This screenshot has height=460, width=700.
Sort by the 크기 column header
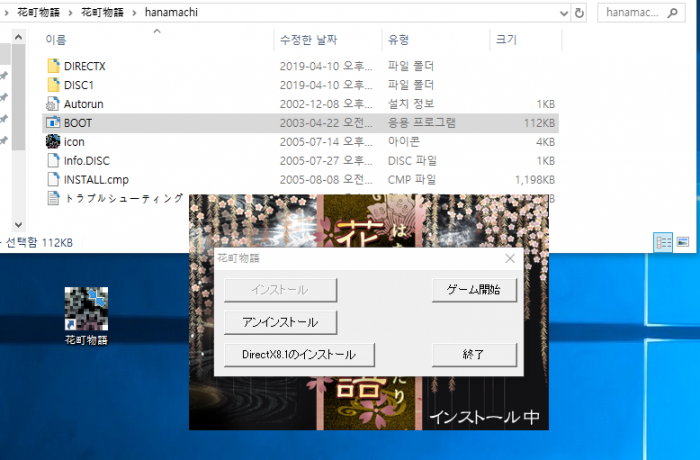coord(506,40)
